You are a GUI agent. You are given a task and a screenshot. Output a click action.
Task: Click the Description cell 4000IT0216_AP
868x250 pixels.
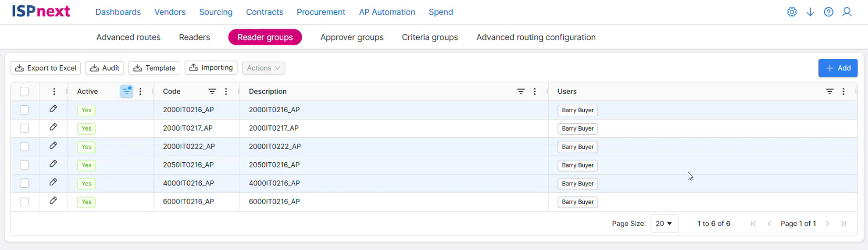pos(274,183)
